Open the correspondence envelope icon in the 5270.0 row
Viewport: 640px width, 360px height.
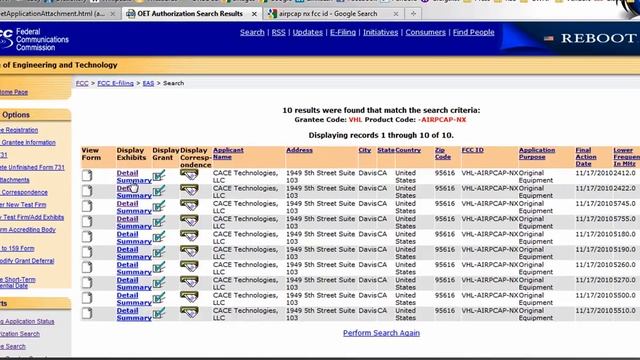[189, 282]
